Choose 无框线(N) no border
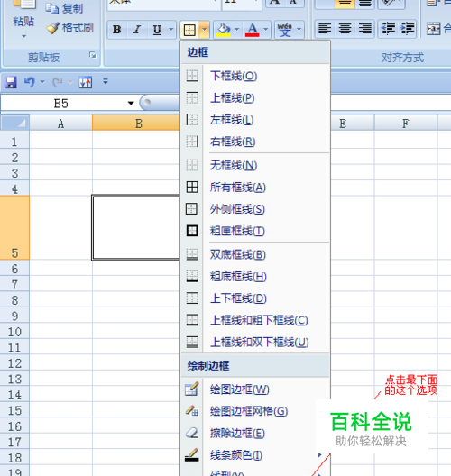Screen dimensions: 451x476 coord(255,165)
